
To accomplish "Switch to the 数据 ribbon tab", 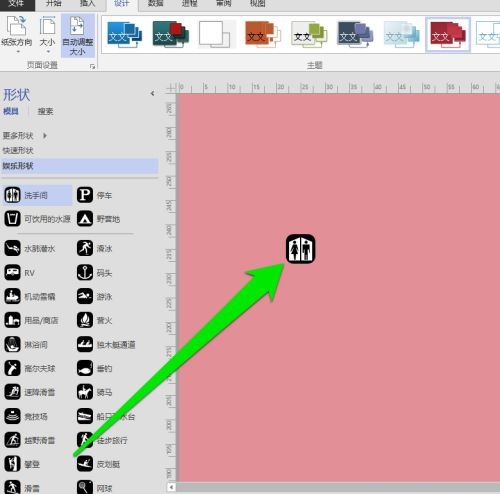I will [x=155, y=4].
